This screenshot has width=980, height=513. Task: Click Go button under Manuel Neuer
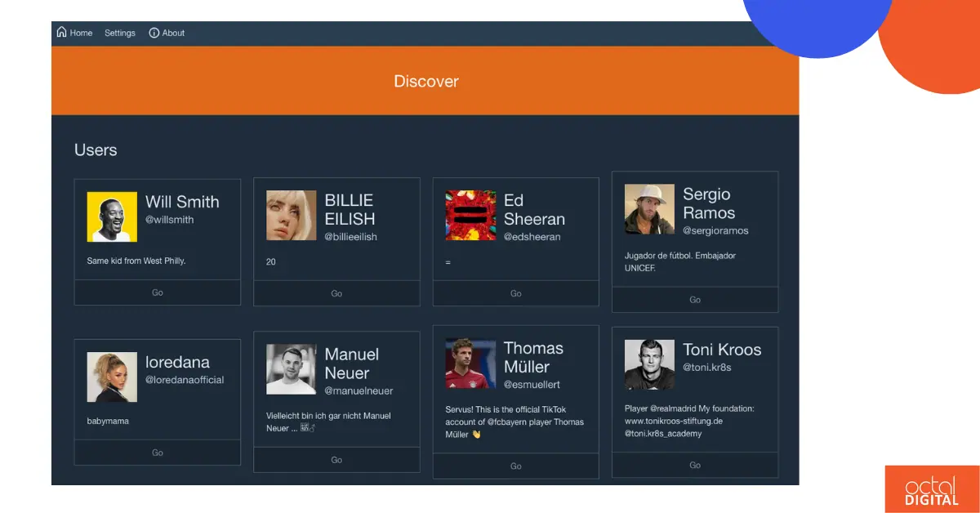pyautogui.click(x=336, y=460)
